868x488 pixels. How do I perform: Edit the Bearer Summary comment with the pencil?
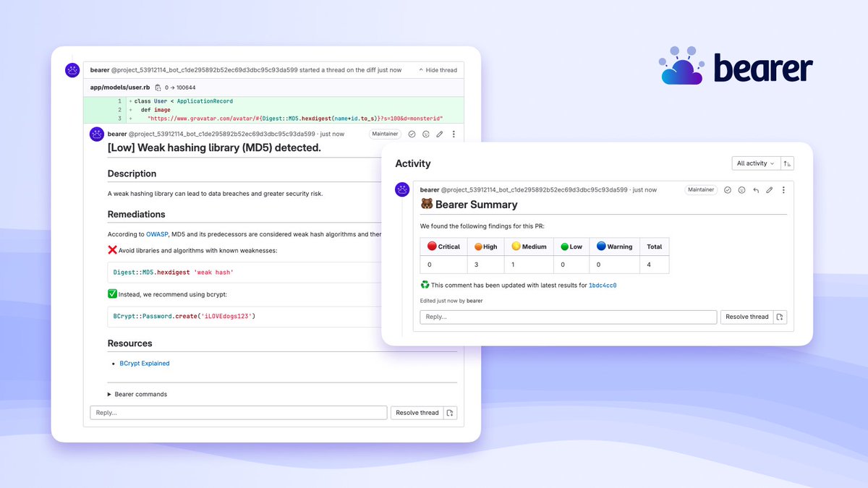click(770, 189)
